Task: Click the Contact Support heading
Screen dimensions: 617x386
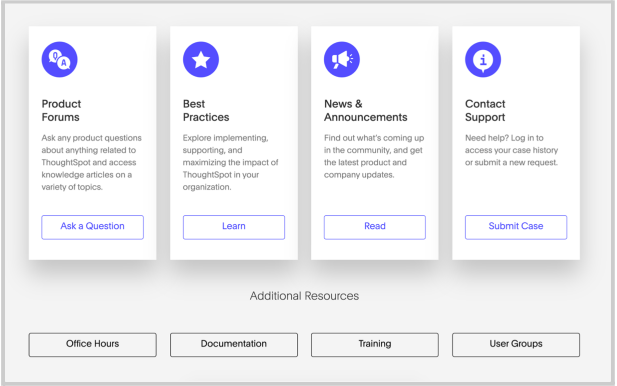Action: coord(485,111)
